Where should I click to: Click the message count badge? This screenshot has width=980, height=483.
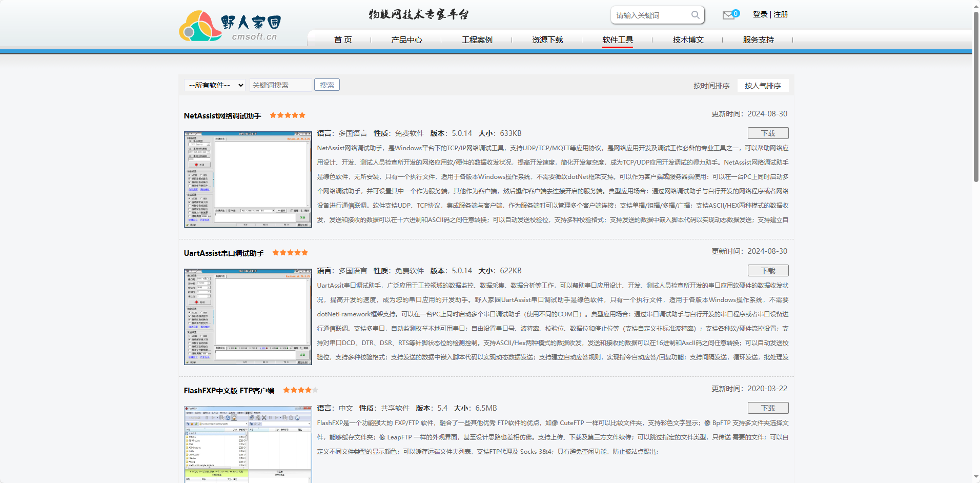click(x=736, y=13)
